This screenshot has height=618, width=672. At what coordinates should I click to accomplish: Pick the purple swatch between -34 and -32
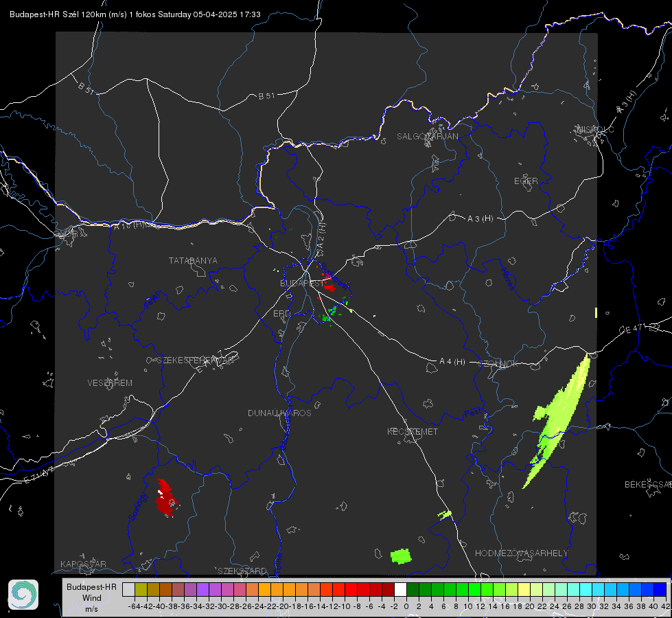[x=202, y=589]
